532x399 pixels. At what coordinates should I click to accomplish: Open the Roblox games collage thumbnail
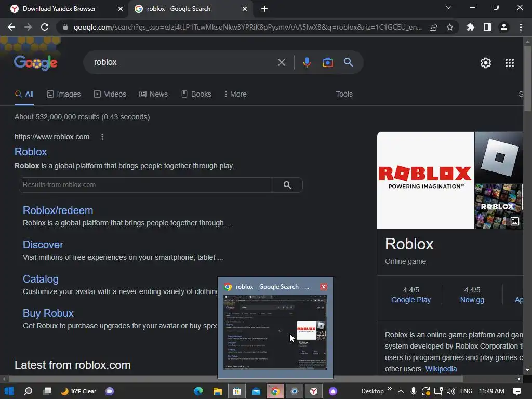point(498,206)
